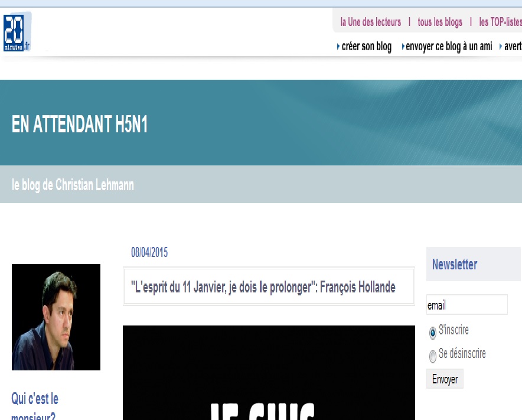Click the 20 minutes.fr logo
522x420 pixels.
point(17,32)
